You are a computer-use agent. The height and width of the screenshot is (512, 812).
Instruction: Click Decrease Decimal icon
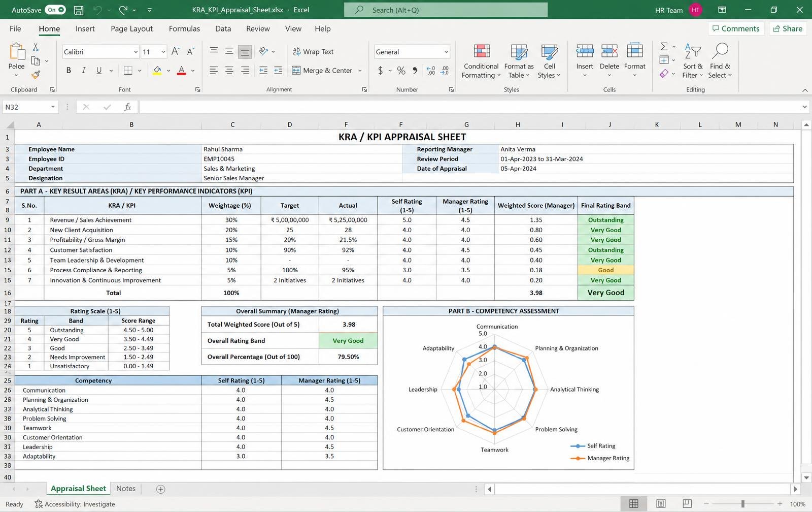coord(445,71)
